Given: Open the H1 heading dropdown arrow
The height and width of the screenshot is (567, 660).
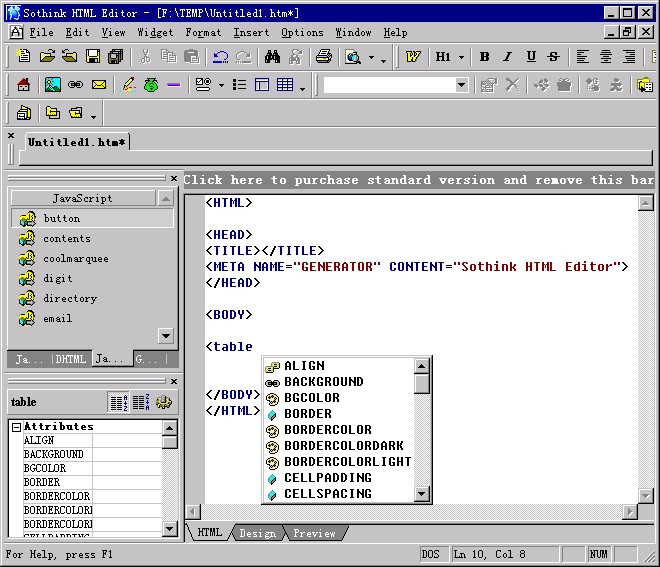Looking at the screenshot, I should (461, 57).
